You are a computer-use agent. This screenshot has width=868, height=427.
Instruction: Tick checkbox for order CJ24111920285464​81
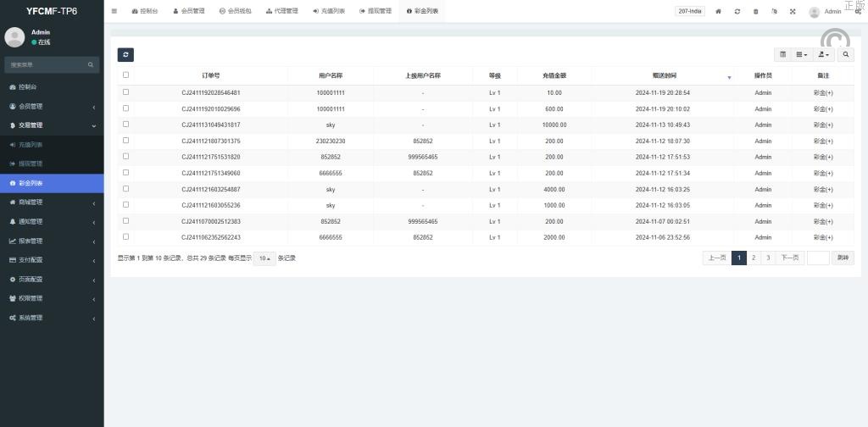[x=126, y=92]
